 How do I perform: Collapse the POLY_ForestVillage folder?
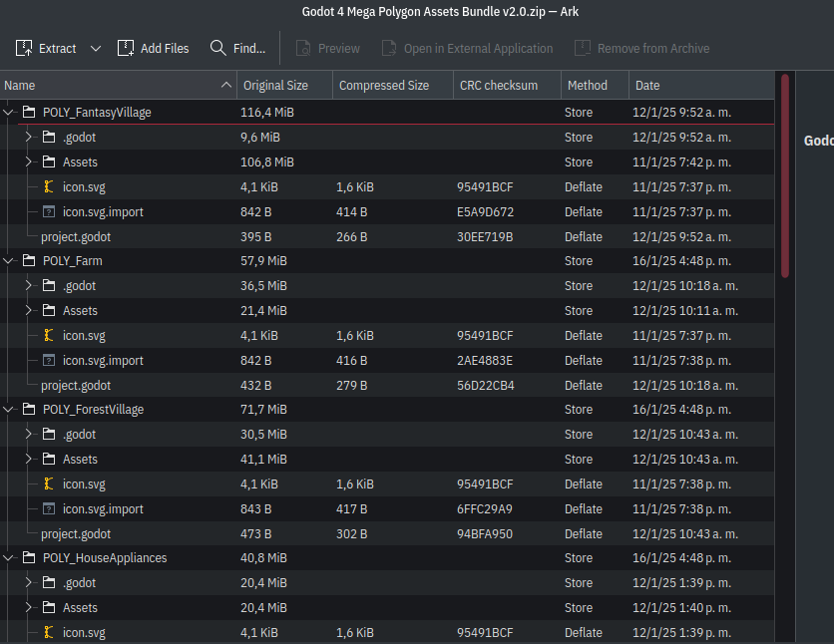[x=8, y=409]
